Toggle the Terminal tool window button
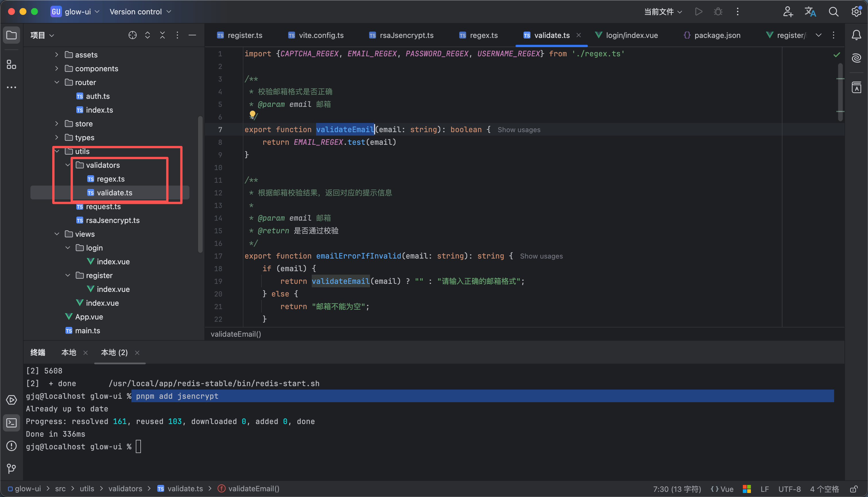Viewport: 868px width, 497px height. 11,423
